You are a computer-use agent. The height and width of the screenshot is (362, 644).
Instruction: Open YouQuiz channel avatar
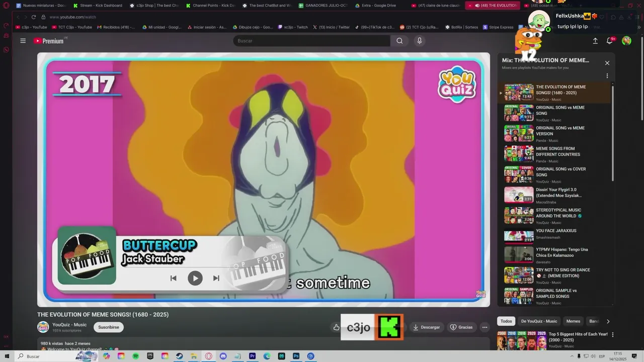pos(43,327)
